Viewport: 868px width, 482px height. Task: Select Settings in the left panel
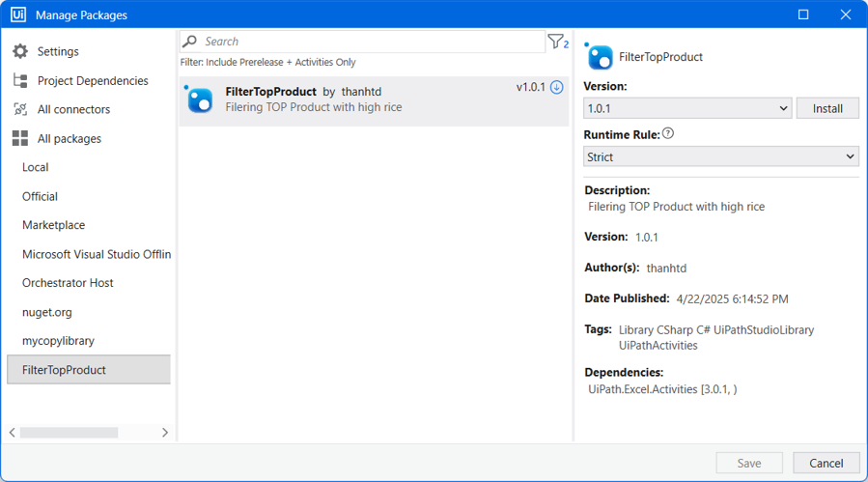tap(58, 51)
